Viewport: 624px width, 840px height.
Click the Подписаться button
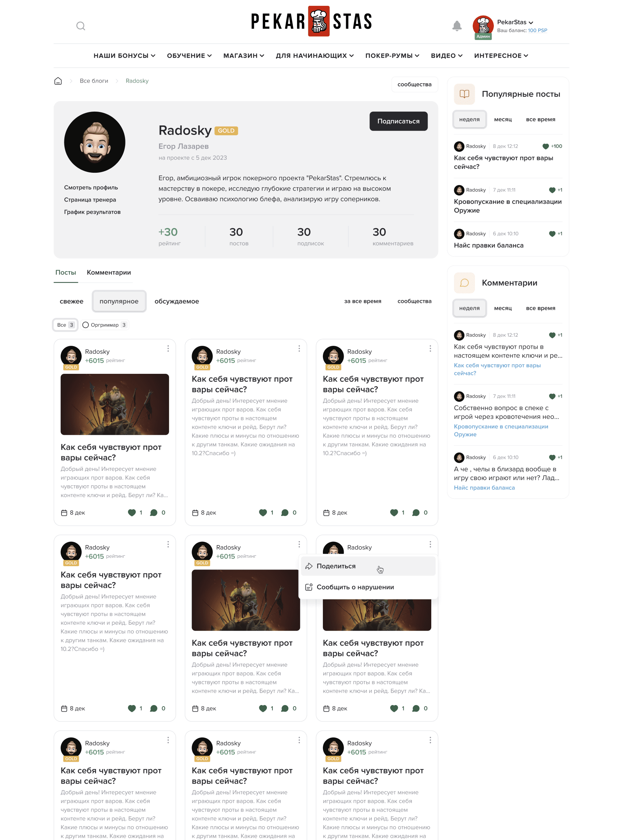[399, 121]
